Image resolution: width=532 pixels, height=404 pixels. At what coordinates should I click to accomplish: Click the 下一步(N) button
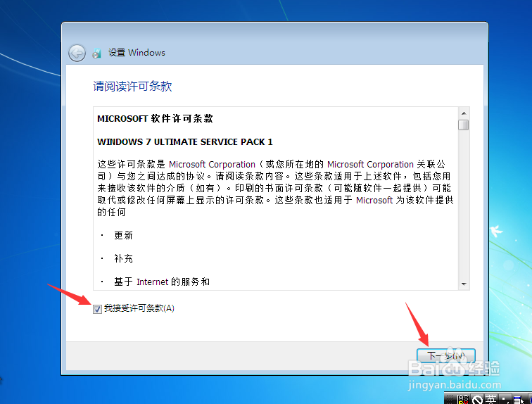pyautogui.click(x=446, y=355)
